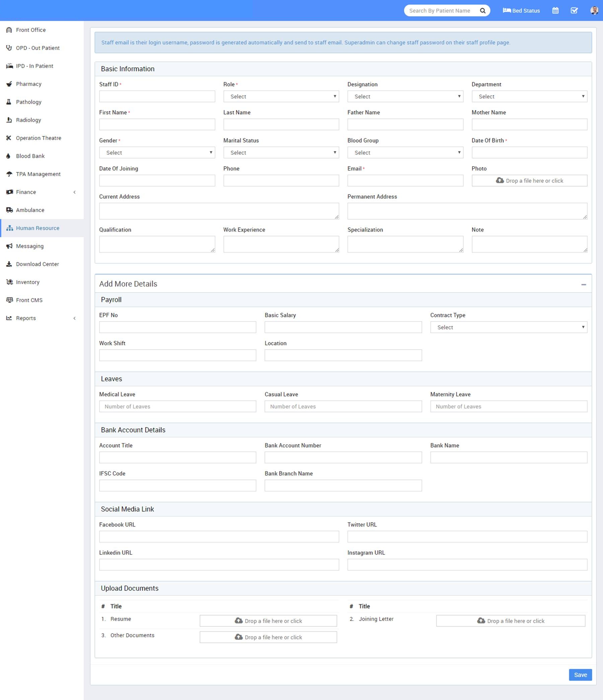Screen dimensions: 603x700
Task: Click the Resume file drop area
Action: [x=268, y=621]
